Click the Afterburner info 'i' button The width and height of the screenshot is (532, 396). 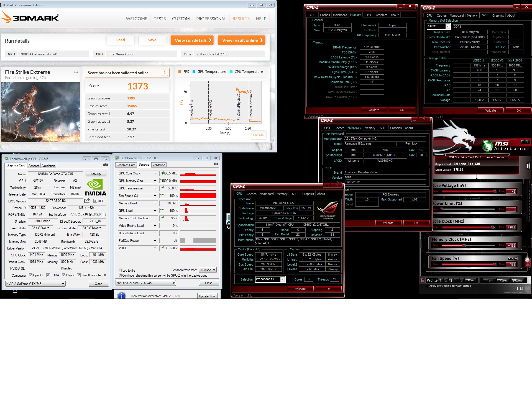528,166
